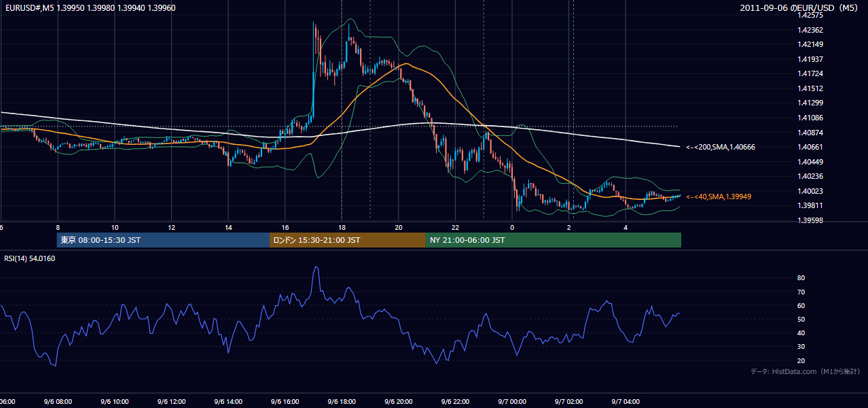This screenshot has height=408, width=868.
Task: Click the 9/7 02:00 time axis label
Action: tap(568, 402)
